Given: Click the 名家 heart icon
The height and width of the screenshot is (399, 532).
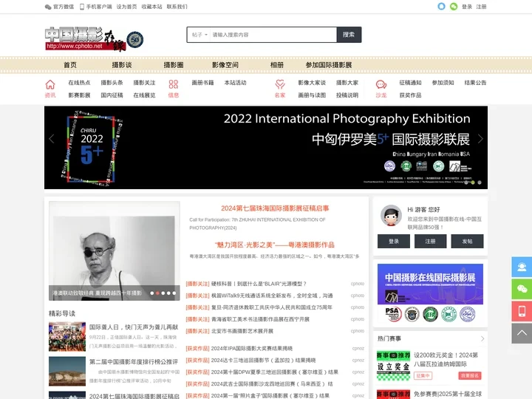Looking at the screenshot, I should [280, 84].
